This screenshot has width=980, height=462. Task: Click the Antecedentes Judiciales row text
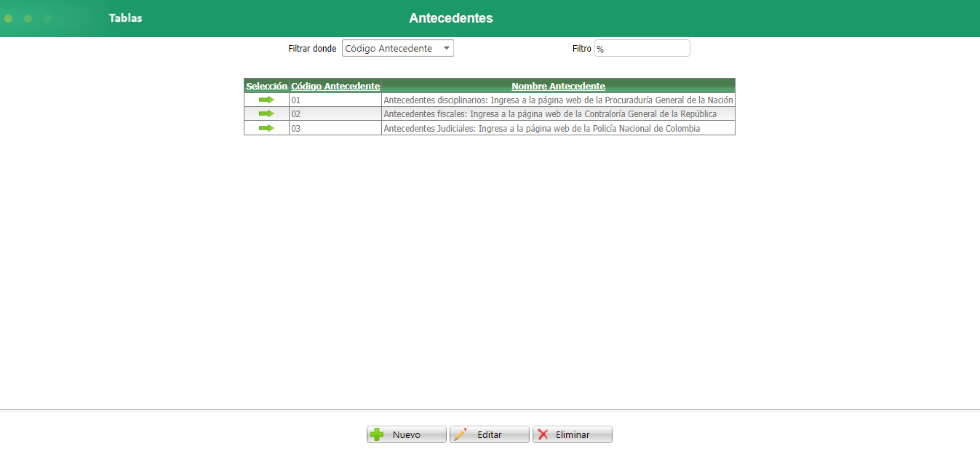click(541, 128)
